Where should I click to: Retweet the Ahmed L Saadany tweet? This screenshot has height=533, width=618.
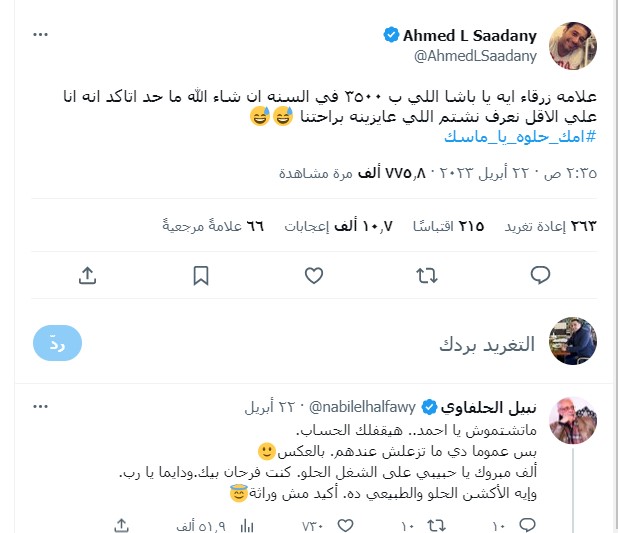click(427, 276)
